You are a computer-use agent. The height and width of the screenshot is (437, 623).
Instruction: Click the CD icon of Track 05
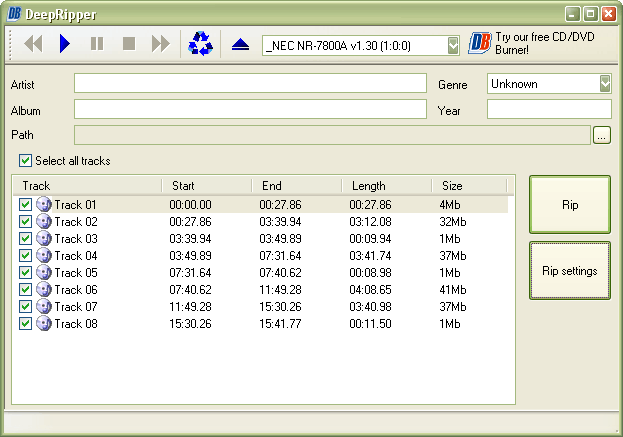44,273
